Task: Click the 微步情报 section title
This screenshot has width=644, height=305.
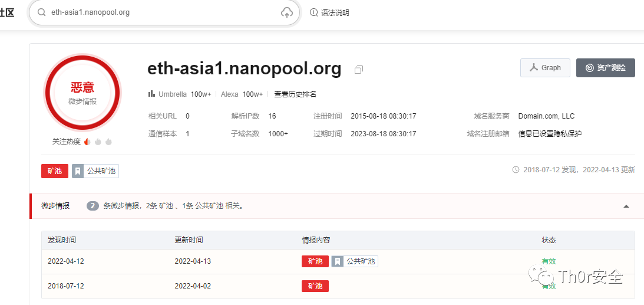Action: click(55, 206)
